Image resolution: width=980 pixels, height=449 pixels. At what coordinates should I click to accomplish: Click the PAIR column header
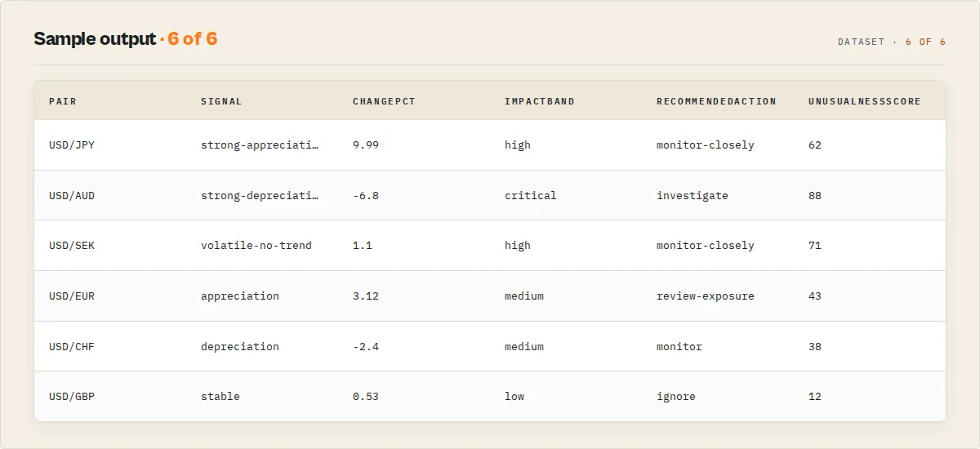point(63,101)
